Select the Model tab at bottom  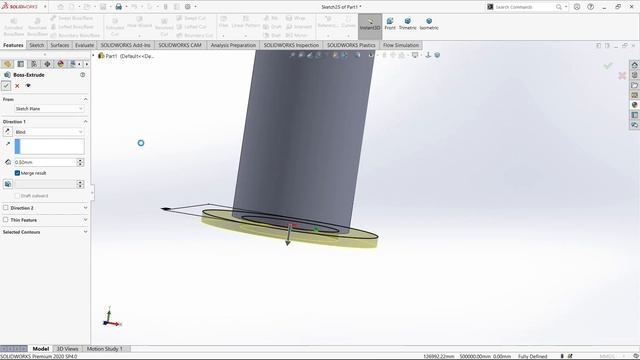(x=40, y=349)
